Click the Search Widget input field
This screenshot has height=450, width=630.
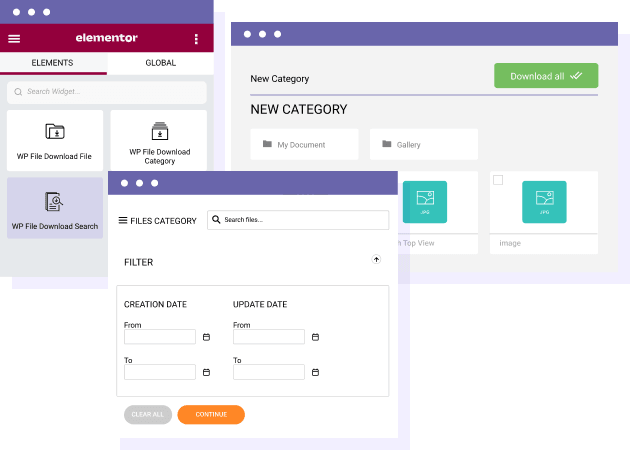pos(106,92)
